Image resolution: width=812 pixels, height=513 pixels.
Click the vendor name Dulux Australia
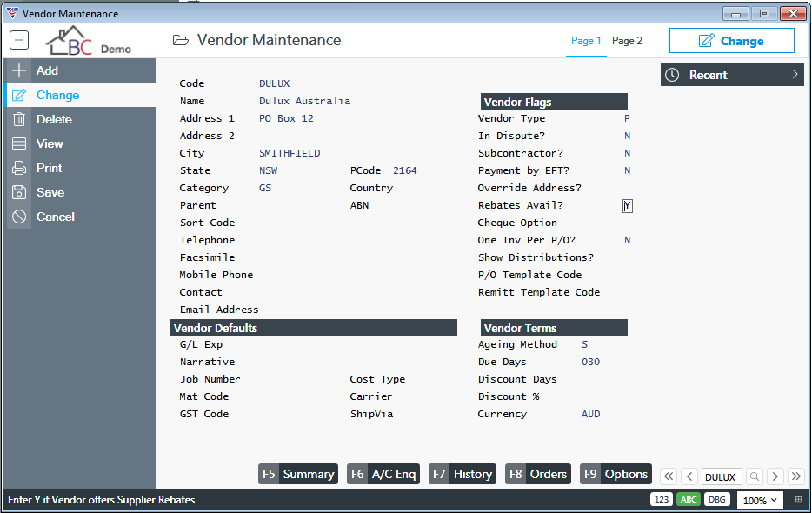click(x=304, y=101)
